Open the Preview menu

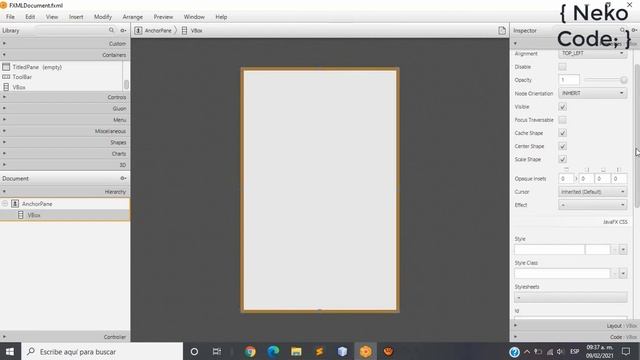pyautogui.click(x=163, y=17)
